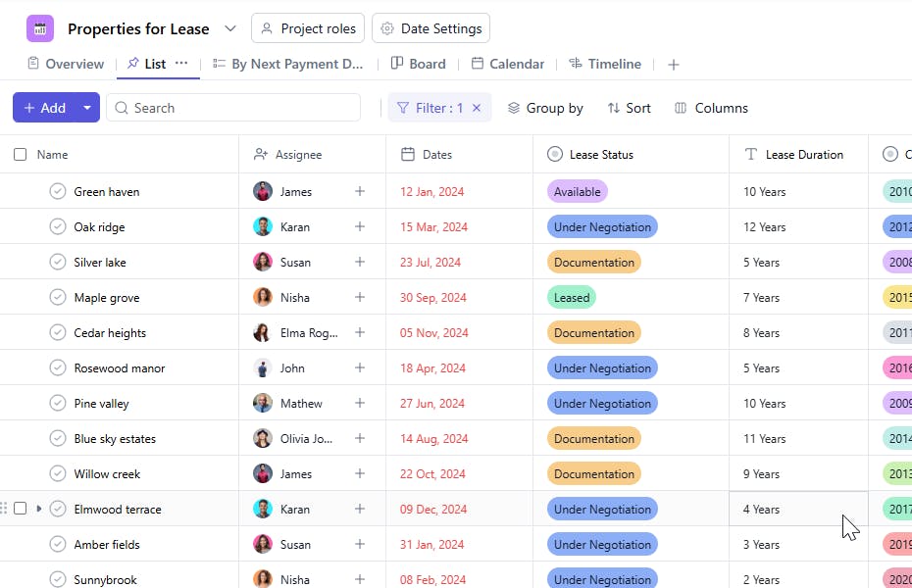Click Susan's avatar on Silver lake
912x588 pixels.
[x=263, y=263]
